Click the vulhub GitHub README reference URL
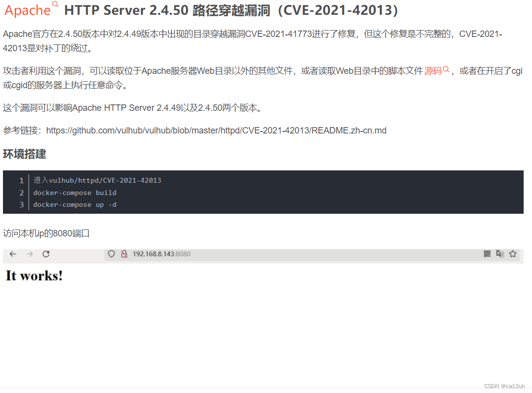 pos(217,131)
